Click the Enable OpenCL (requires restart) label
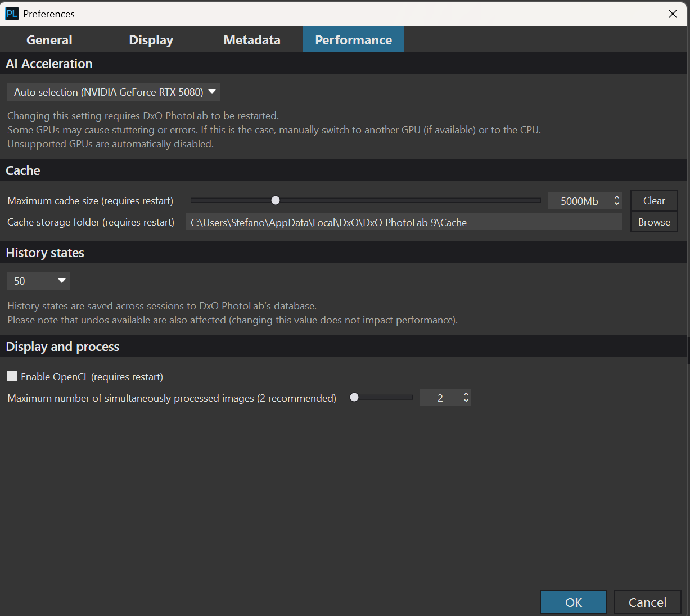Screen dimensions: 690x616 (92, 377)
